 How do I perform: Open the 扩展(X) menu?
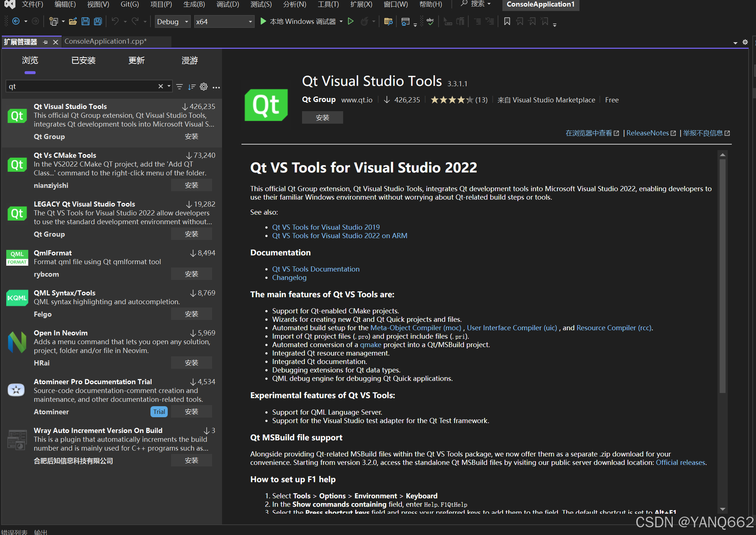pyautogui.click(x=361, y=4)
